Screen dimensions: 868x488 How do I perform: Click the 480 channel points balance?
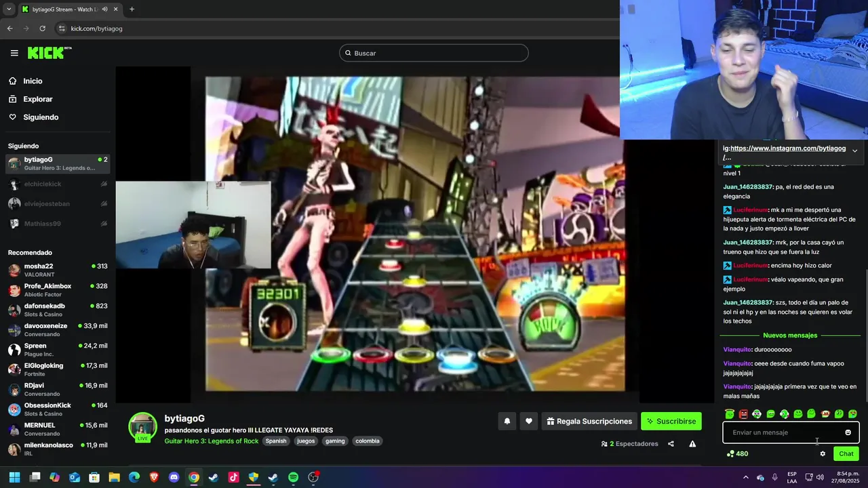pyautogui.click(x=737, y=454)
